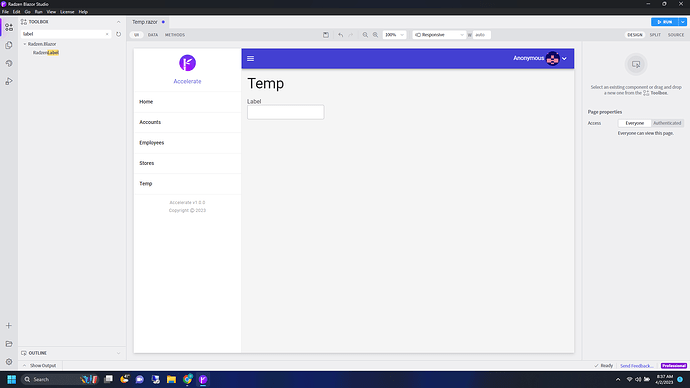
Task: Open File Explorer from the taskbar
Action: coord(171,379)
